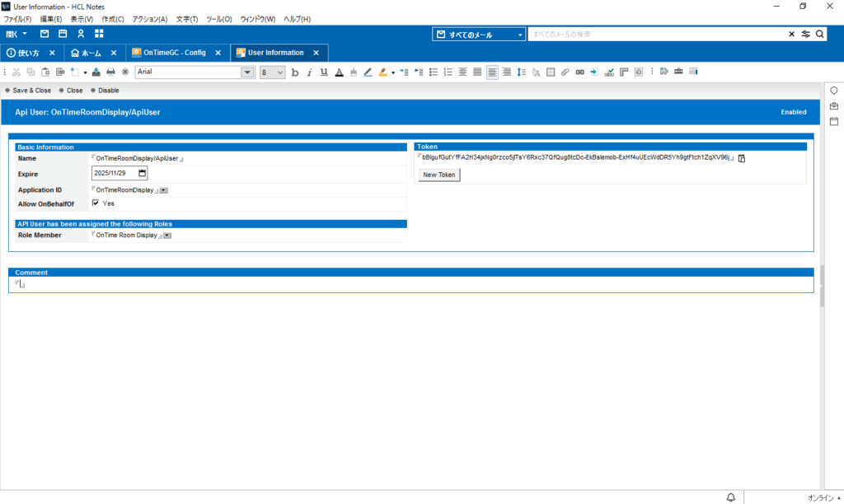Click the underline formatting icon
The height and width of the screenshot is (504, 844).
point(323,72)
